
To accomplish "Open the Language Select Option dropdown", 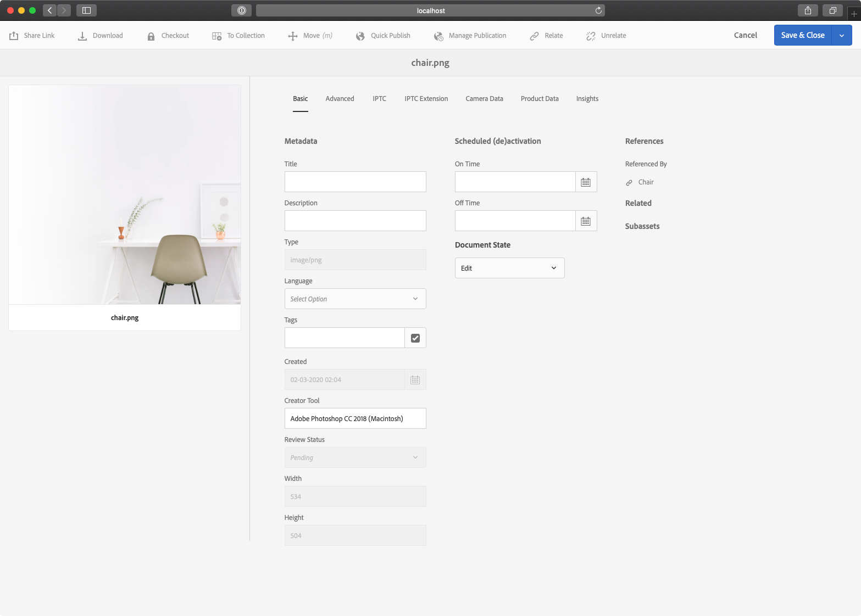I will (355, 299).
